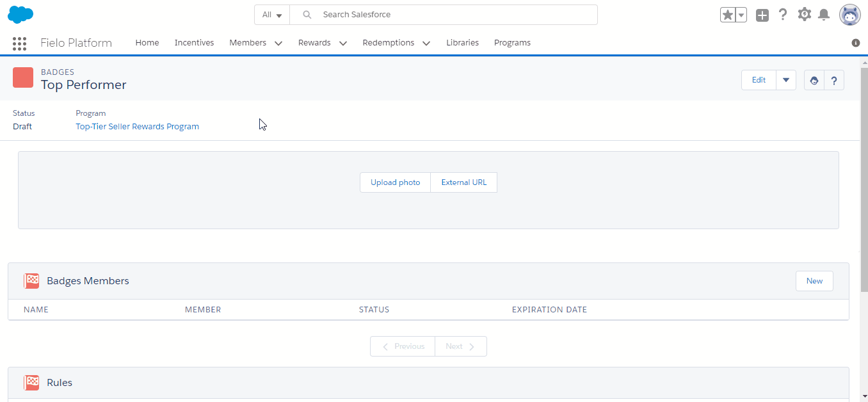Screen dimensions: 868x402
Task: Click the Salesforce cloud logo
Action: [20, 14]
